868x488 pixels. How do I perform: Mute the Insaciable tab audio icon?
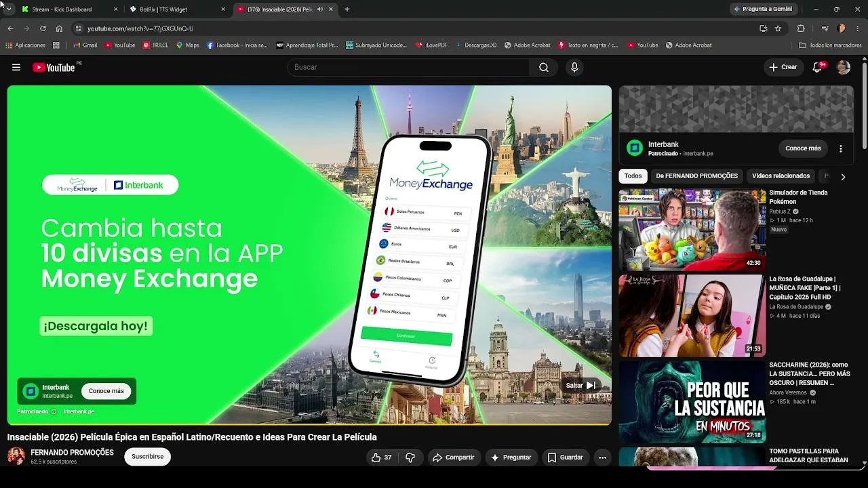click(320, 9)
